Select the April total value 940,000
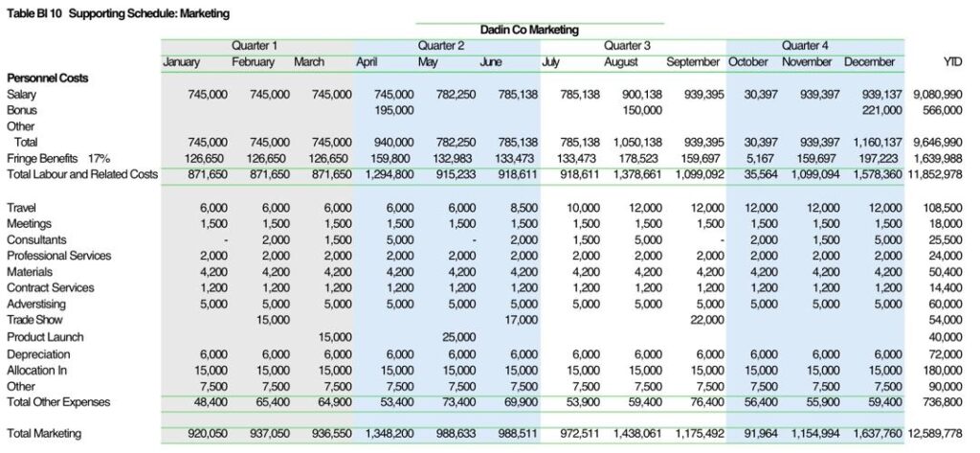Screen dimensions: 980x453 tap(393, 142)
